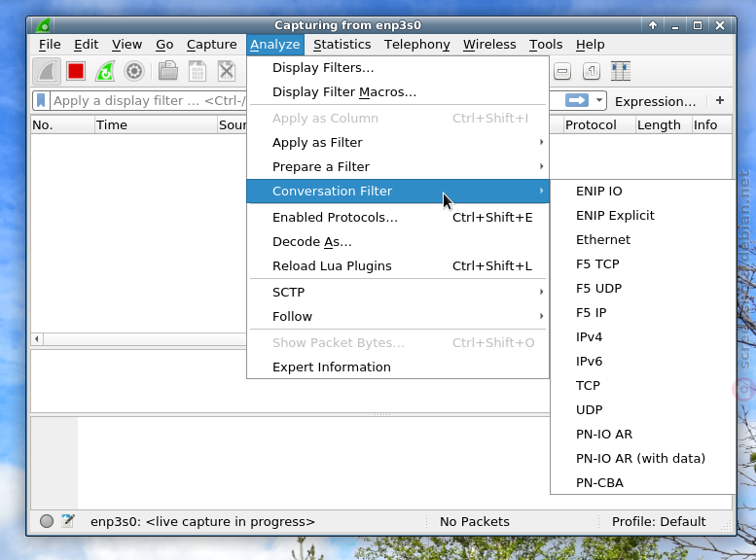Image resolution: width=756 pixels, height=560 pixels.
Task: Open the Edit menu
Action: point(87,45)
